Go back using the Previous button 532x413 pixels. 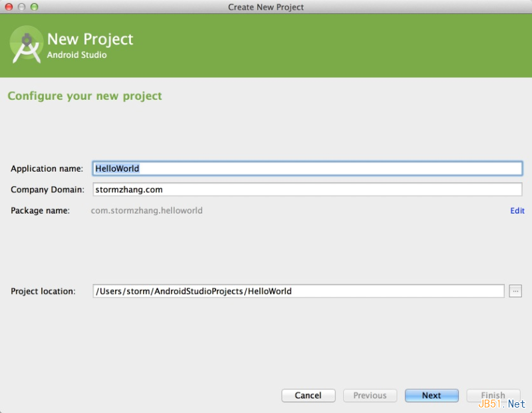click(370, 395)
